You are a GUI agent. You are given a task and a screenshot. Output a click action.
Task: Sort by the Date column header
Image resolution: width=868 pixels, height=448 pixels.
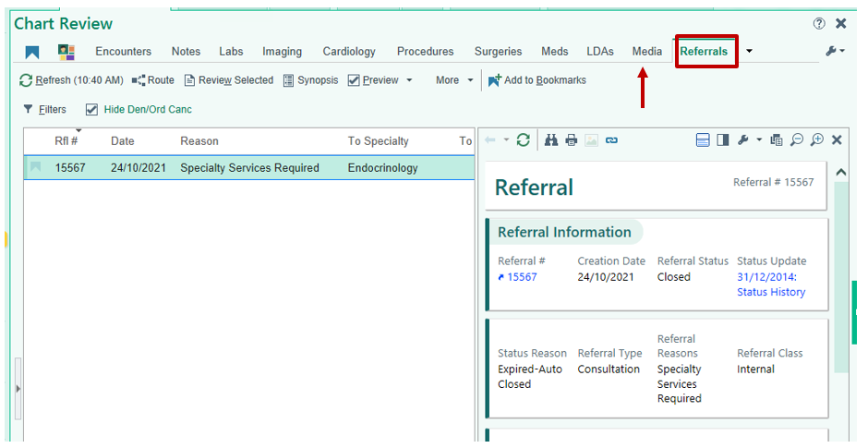(122, 141)
